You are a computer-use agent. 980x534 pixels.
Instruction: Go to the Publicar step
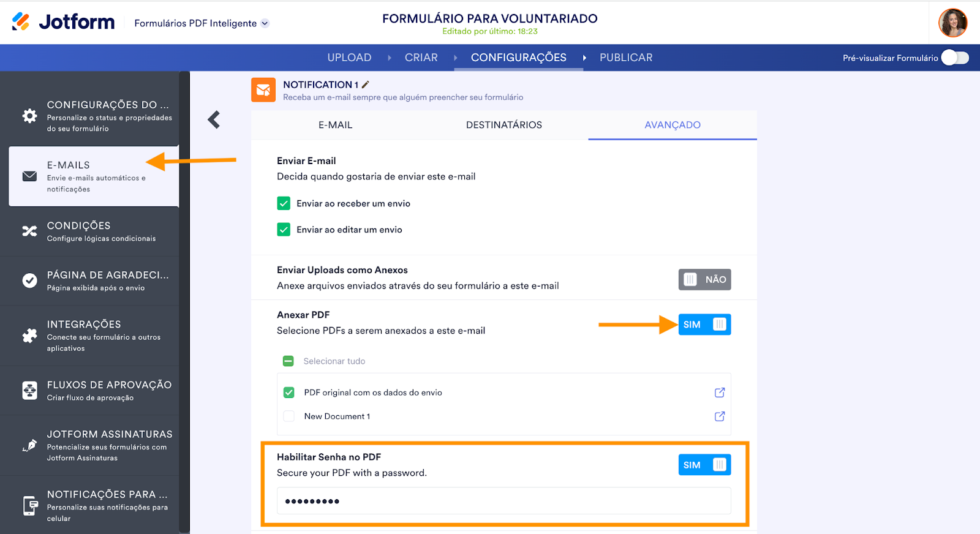(625, 58)
